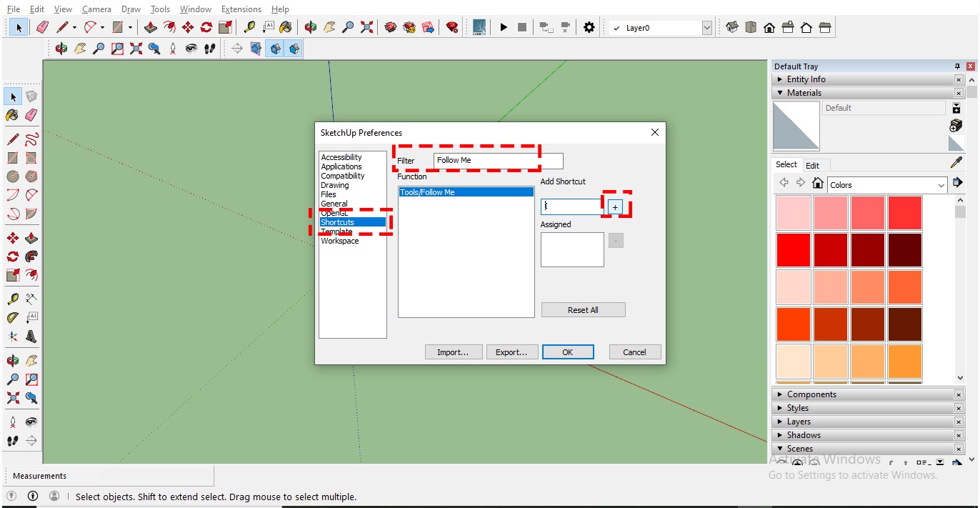Select the Freehand drawing tool
The image size is (980, 508).
(x=31, y=139)
